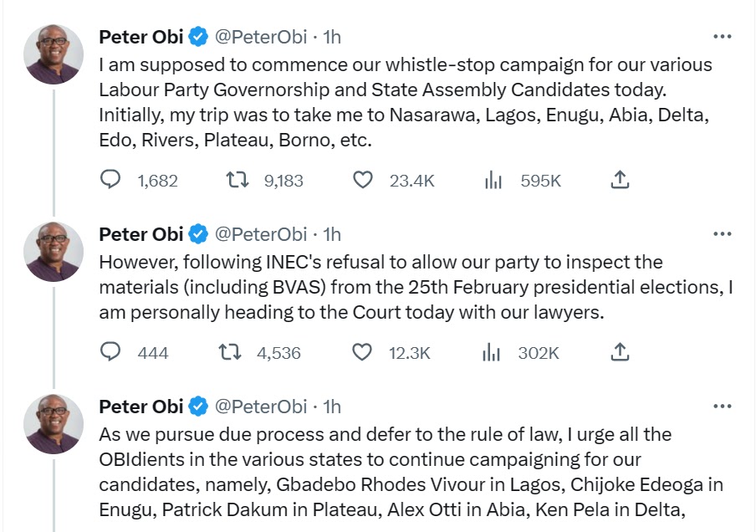The width and height of the screenshot is (756, 532).
Task: Share the first tweet
Action: click(x=620, y=180)
